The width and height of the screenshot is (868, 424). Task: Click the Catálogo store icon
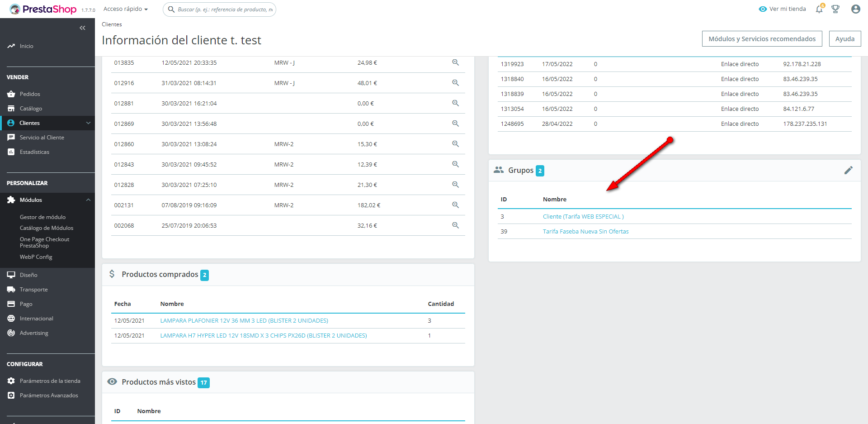11,108
